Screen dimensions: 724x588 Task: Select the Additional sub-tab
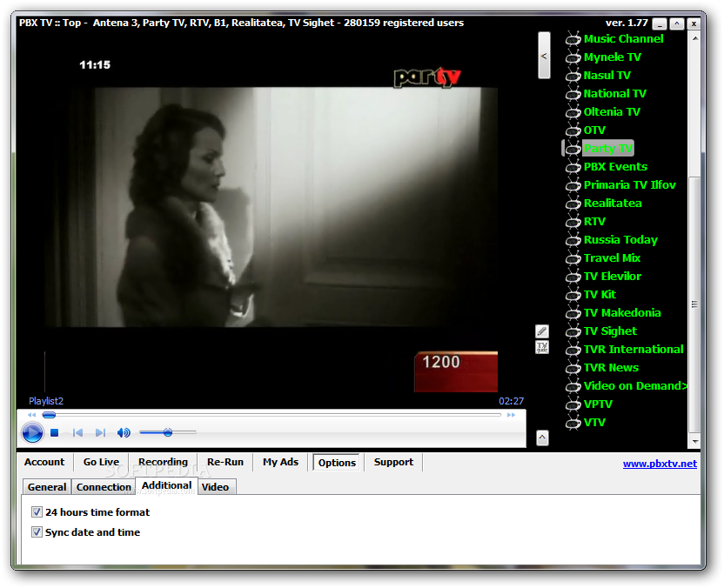167,485
